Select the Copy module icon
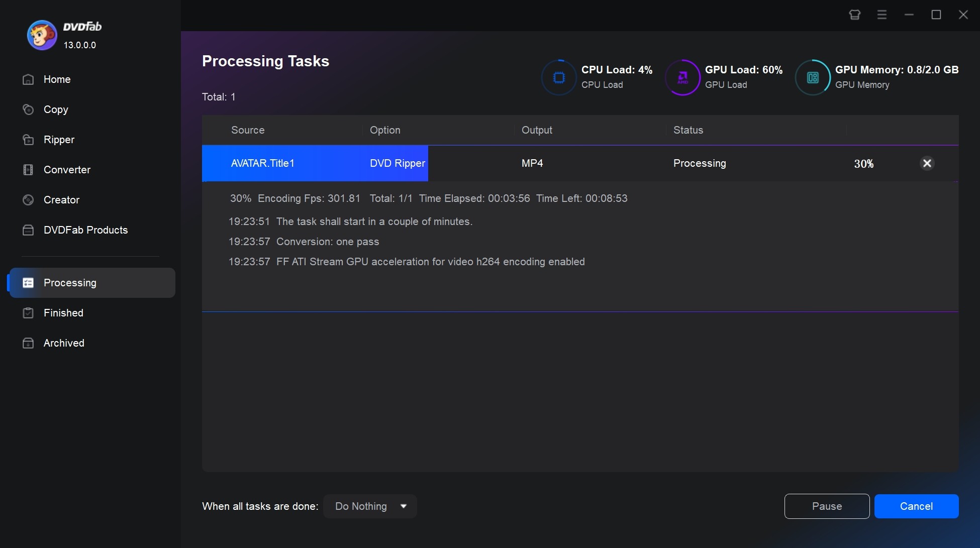 tap(28, 109)
